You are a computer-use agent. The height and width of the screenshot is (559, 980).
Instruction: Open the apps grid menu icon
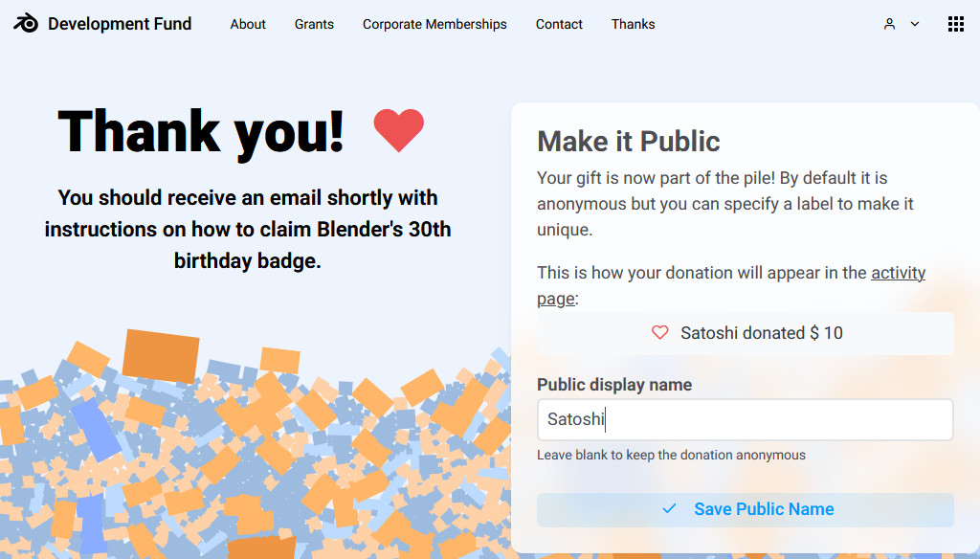coord(956,24)
